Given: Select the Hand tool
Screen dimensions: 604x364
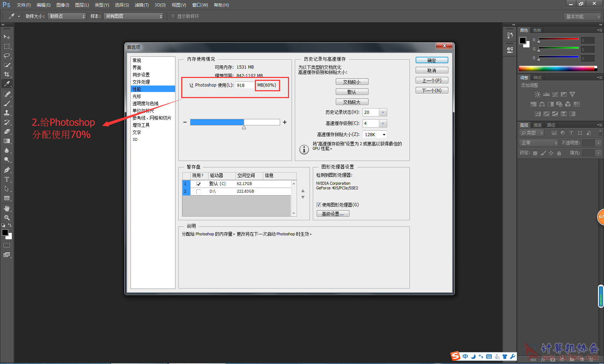Looking at the screenshot, I should (x=7, y=208).
